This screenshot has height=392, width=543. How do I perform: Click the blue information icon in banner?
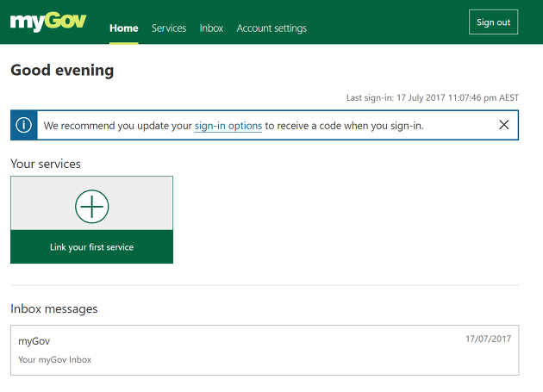coord(23,125)
